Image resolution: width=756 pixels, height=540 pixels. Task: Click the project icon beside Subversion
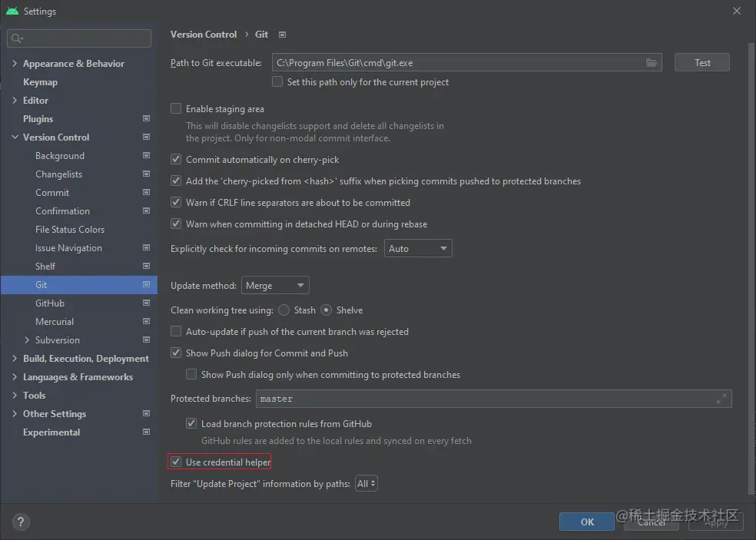coord(146,340)
